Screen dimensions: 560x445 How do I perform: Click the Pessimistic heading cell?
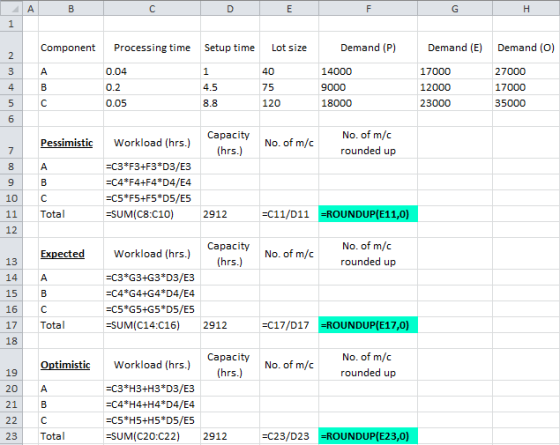coord(71,142)
